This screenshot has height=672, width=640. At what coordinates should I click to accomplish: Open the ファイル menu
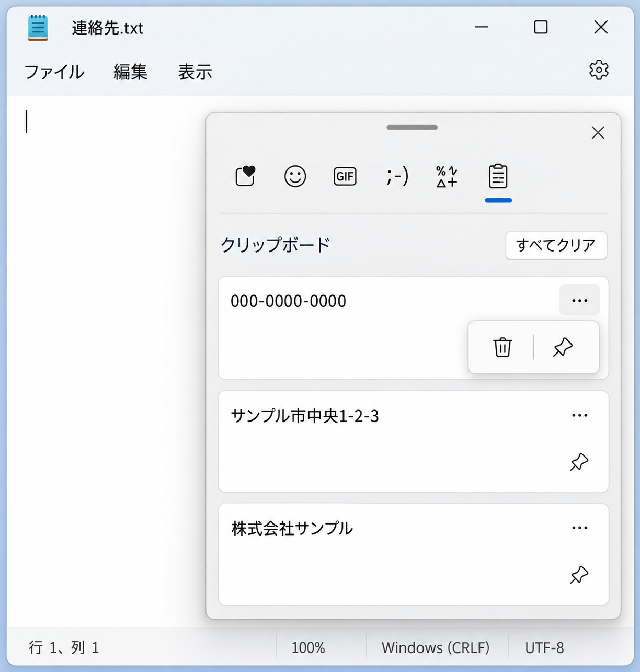click(54, 72)
